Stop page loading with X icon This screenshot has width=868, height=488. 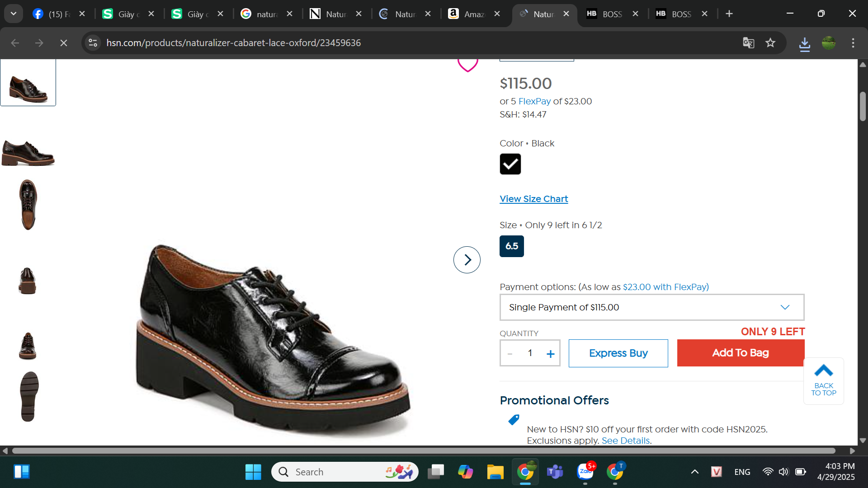[x=64, y=43]
